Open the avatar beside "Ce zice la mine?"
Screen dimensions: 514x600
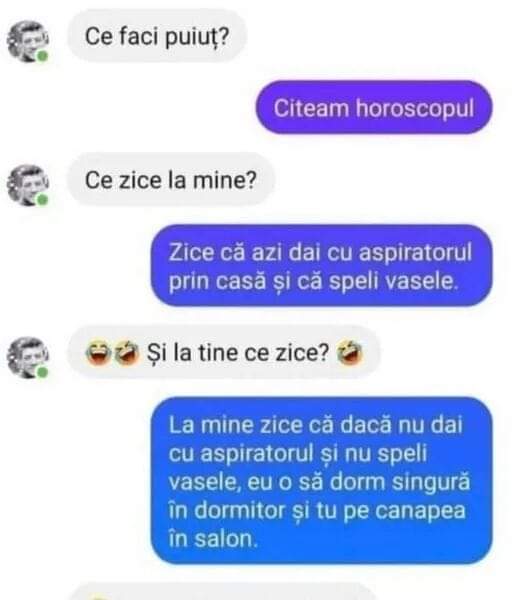pyautogui.click(x=28, y=185)
